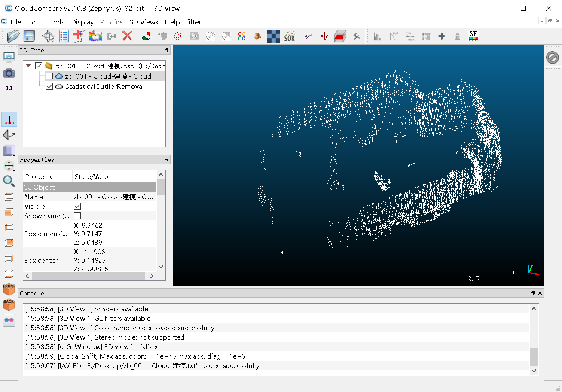Viewport: 562px width, 392px height.
Task: Open the Display menu
Action: [x=82, y=22]
